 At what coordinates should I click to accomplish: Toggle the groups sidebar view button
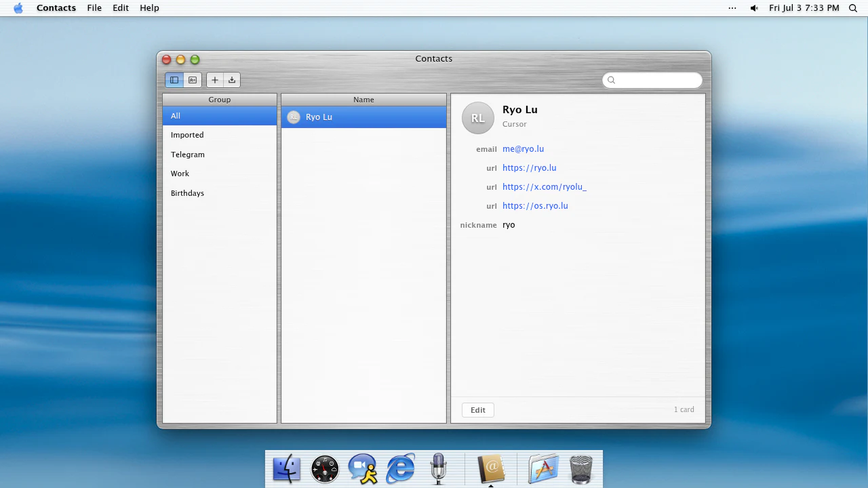(174, 80)
